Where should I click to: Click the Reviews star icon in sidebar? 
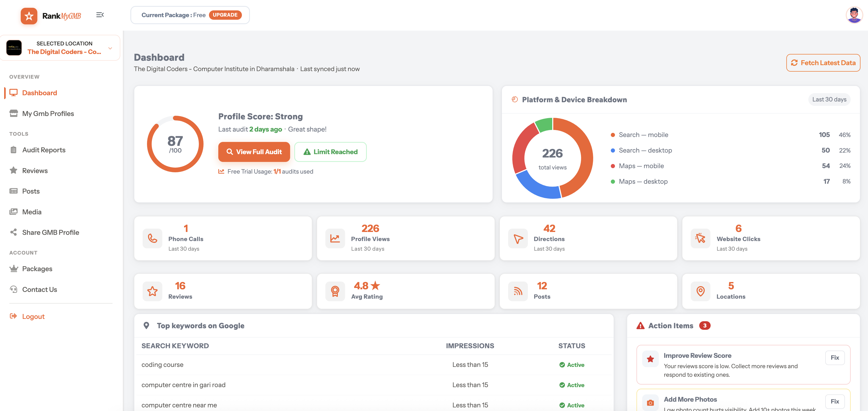click(13, 170)
